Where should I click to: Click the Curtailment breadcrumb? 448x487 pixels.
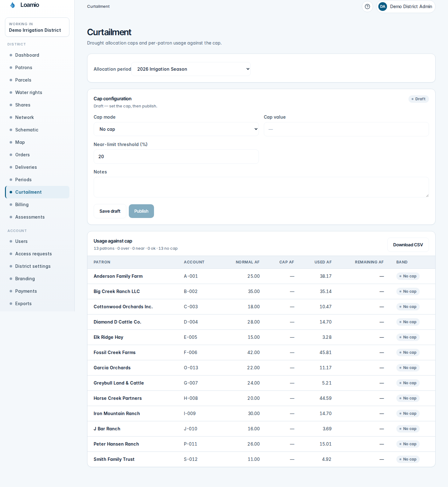pyautogui.click(x=98, y=7)
